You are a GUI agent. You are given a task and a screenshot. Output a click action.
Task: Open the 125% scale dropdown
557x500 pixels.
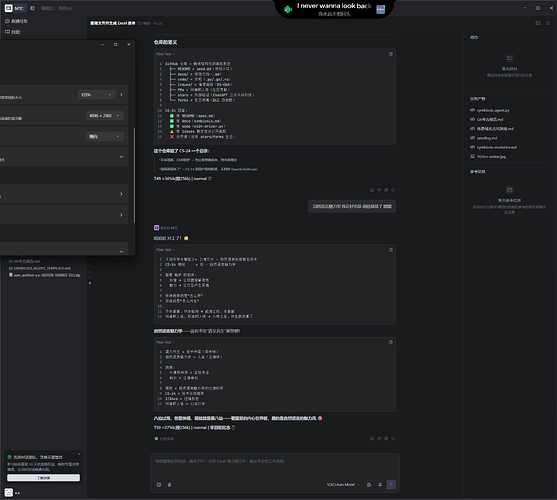(x=96, y=95)
